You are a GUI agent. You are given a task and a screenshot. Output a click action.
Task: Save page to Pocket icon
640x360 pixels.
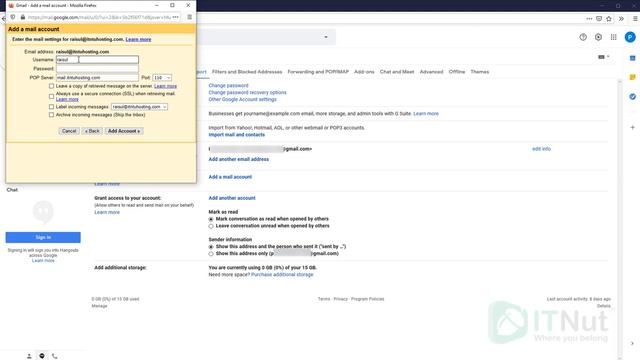tap(599, 18)
